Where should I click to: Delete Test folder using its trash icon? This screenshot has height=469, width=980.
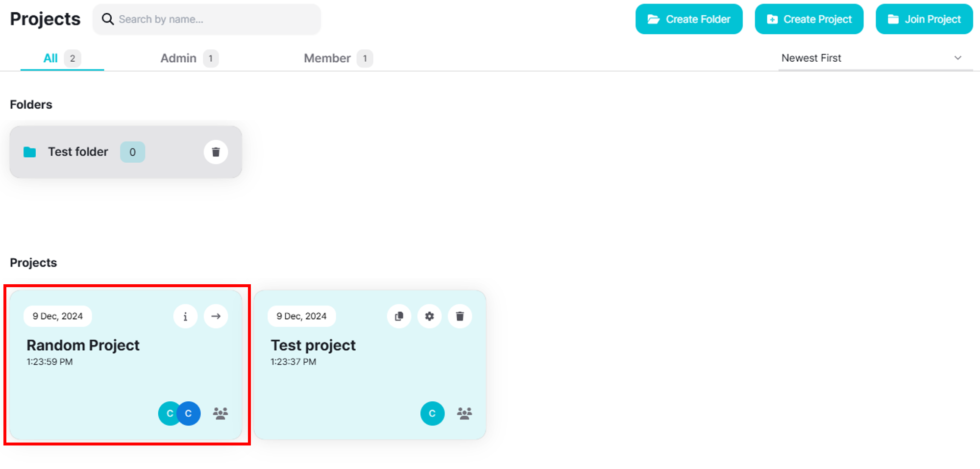(x=216, y=152)
